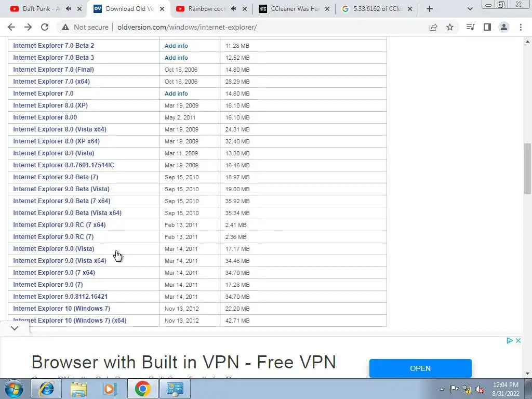Click Add info for Internet Explorer 7.0
The width and height of the screenshot is (532, 399).
(176, 94)
